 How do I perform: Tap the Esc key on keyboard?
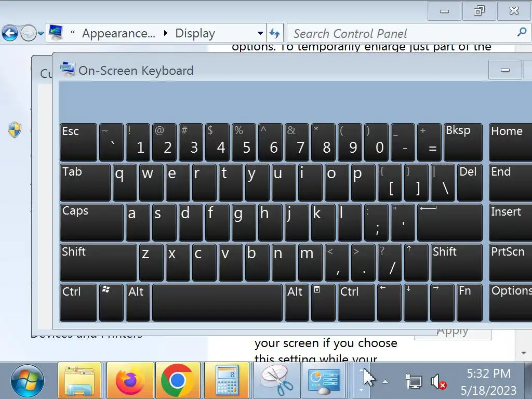[78, 142]
